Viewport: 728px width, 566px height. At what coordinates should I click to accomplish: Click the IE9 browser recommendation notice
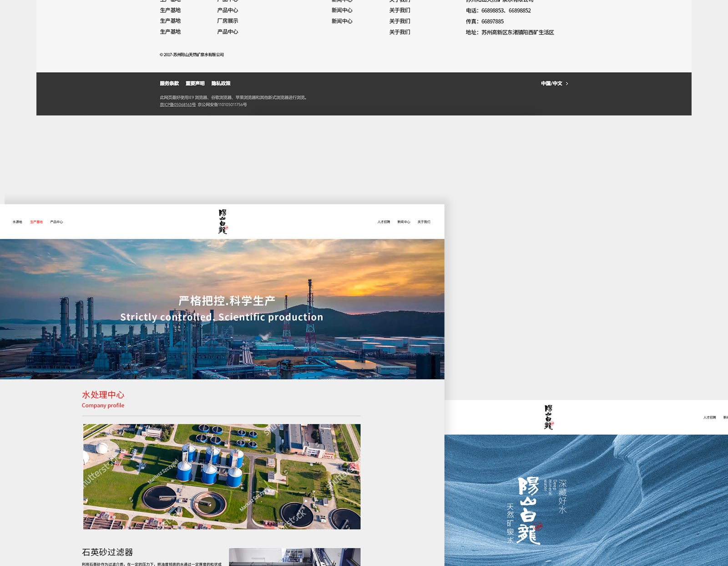coord(233,97)
